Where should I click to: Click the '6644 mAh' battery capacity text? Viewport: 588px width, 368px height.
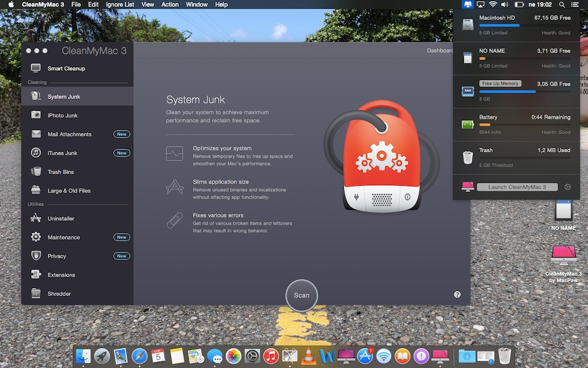490,132
